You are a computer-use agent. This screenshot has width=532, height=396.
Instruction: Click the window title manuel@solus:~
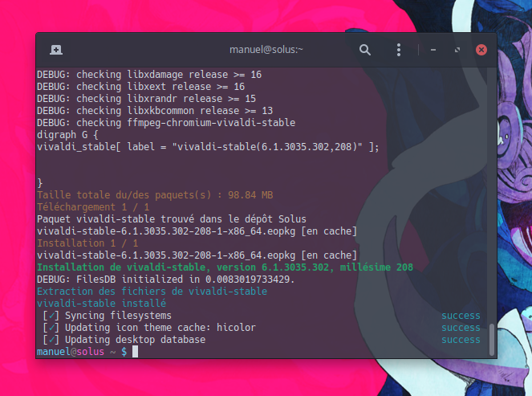click(266, 50)
